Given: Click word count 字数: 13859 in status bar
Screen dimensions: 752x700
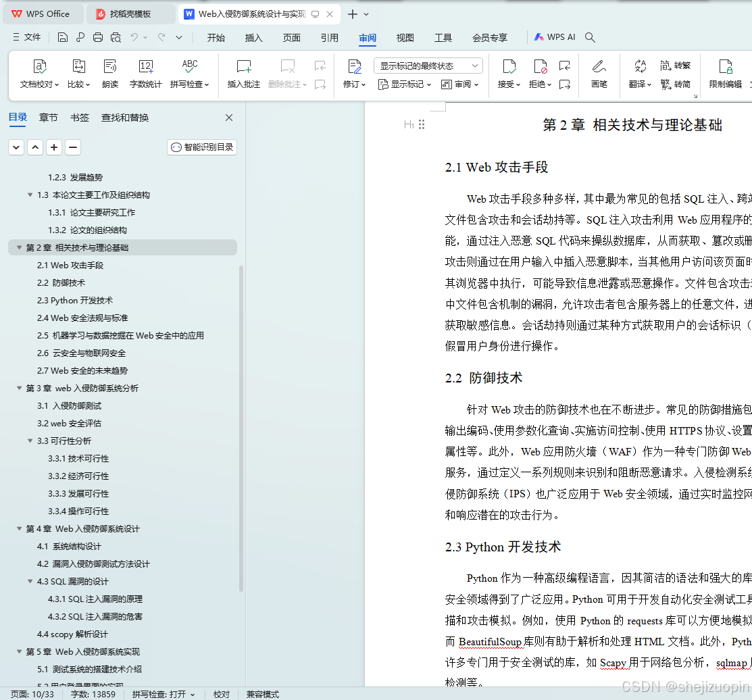Looking at the screenshot, I should [x=93, y=694].
